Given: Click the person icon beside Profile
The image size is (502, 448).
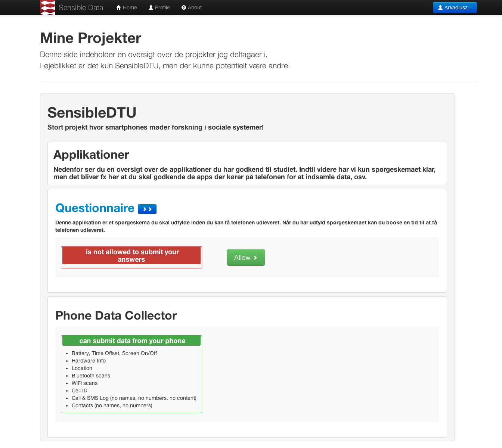Looking at the screenshot, I should click(151, 7).
